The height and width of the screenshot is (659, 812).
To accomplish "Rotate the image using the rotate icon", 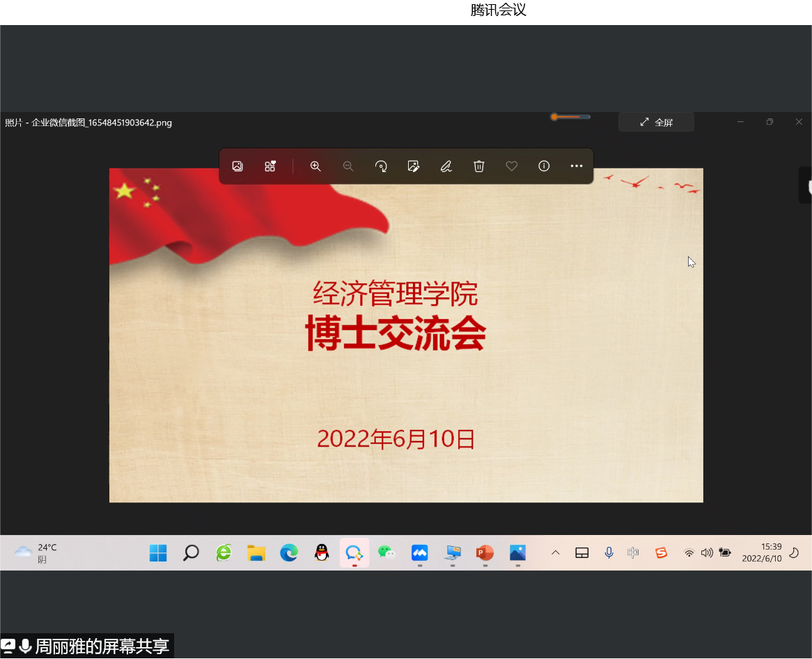I will tap(381, 166).
